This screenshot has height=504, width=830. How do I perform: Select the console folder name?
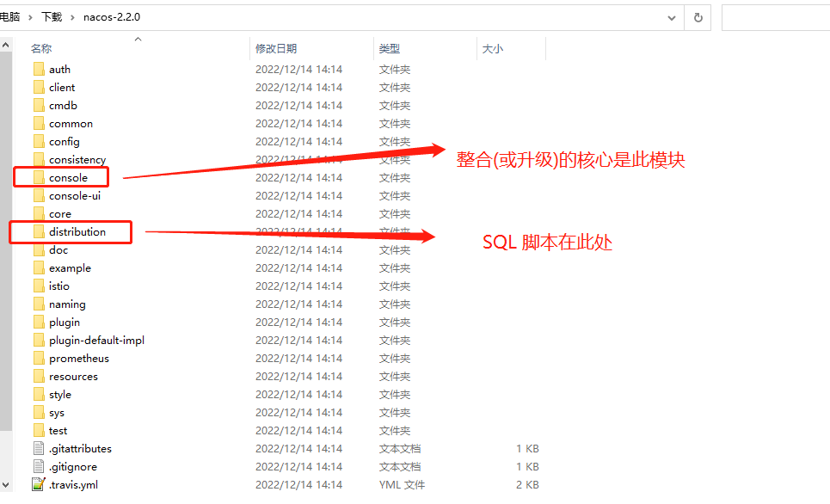click(x=68, y=177)
